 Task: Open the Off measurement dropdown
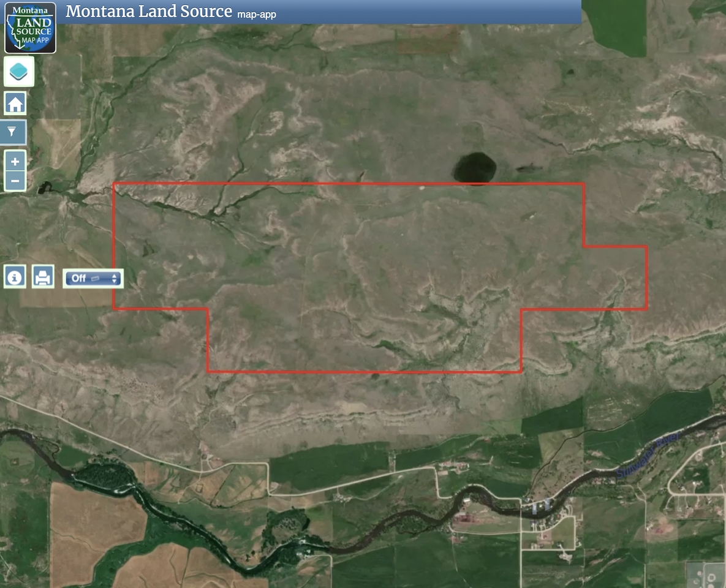93,278
